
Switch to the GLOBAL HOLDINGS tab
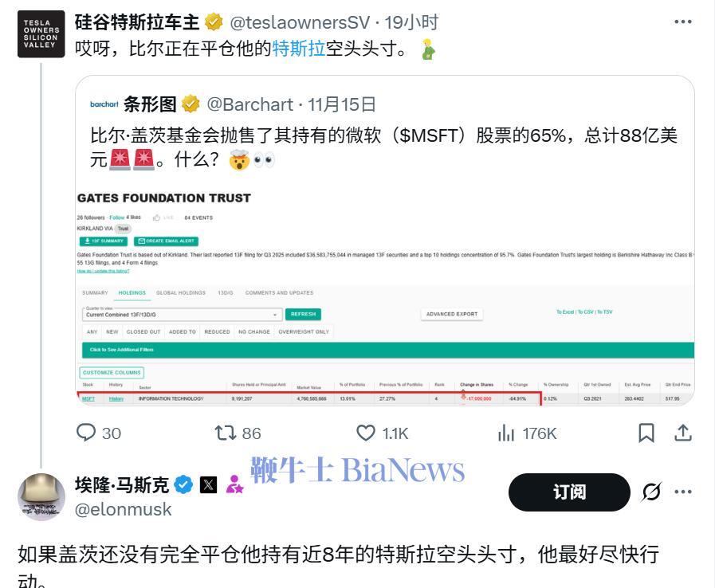[181, 293]
